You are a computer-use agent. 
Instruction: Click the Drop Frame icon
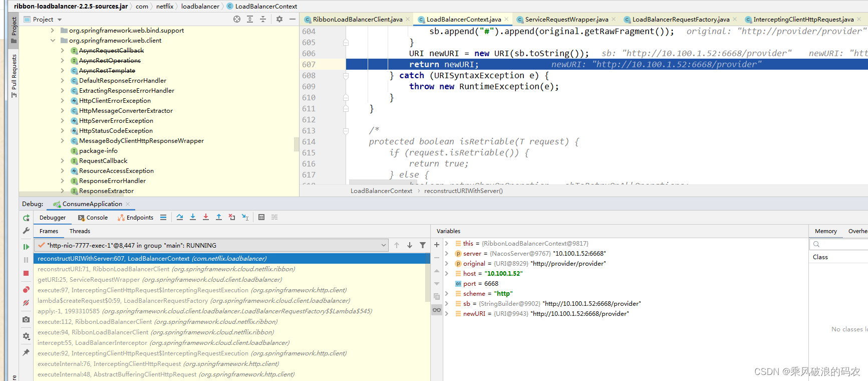(232, 217)
